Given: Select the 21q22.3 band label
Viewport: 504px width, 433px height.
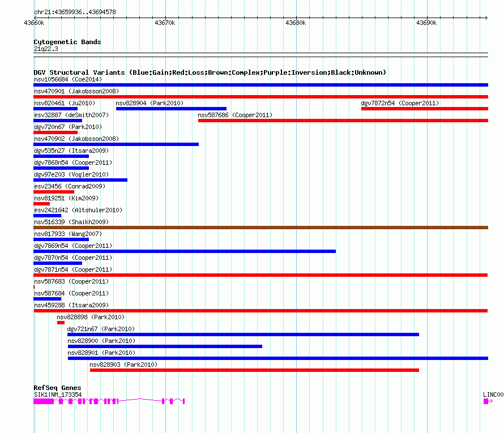Looking at the screenshot, I should point(46,49).
